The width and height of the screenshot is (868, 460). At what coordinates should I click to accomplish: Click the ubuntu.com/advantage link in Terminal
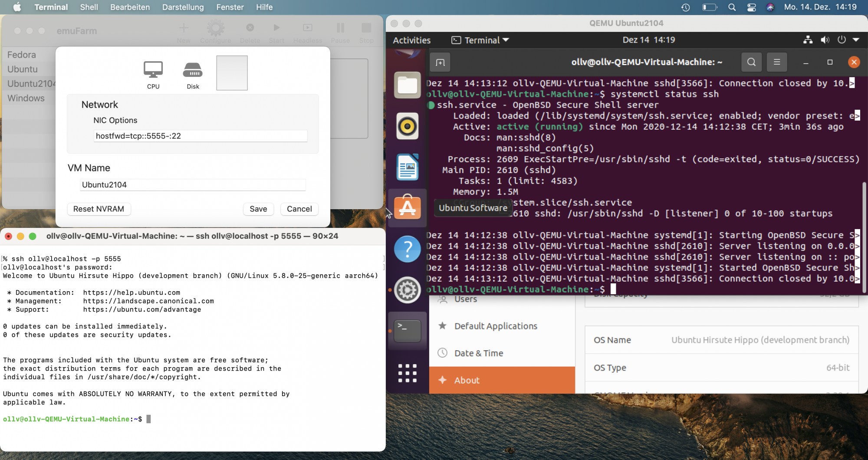tap(142, 309)
